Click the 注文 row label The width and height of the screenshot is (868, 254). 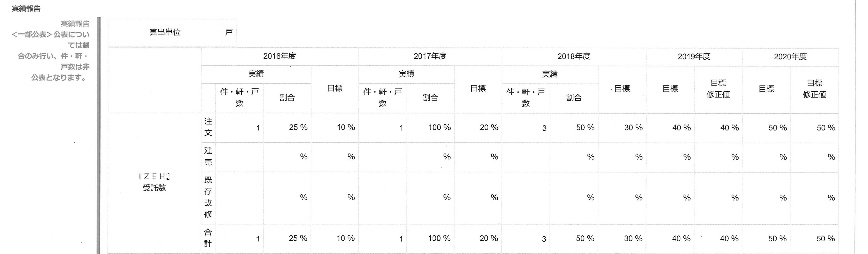tap(208, 127)
